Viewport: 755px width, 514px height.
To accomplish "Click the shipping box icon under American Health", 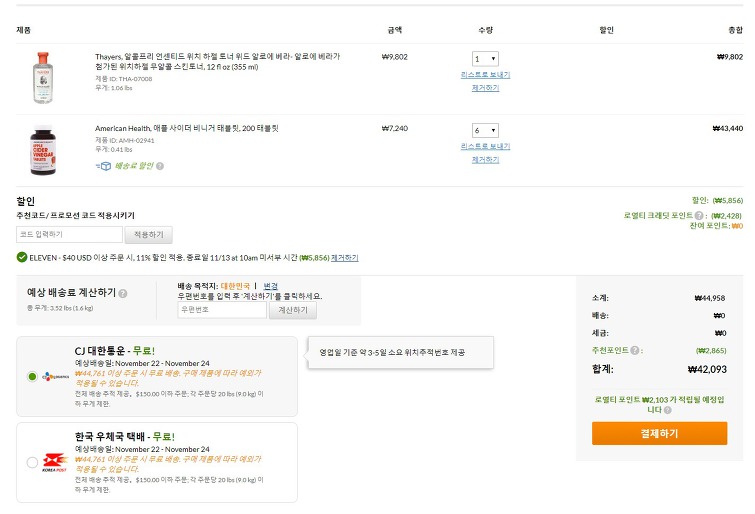I will pos(104,166).
